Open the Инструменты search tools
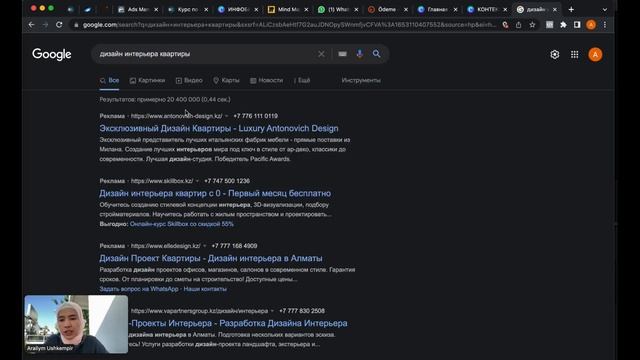This screenshot has width=640, height=360. [361, 80]
